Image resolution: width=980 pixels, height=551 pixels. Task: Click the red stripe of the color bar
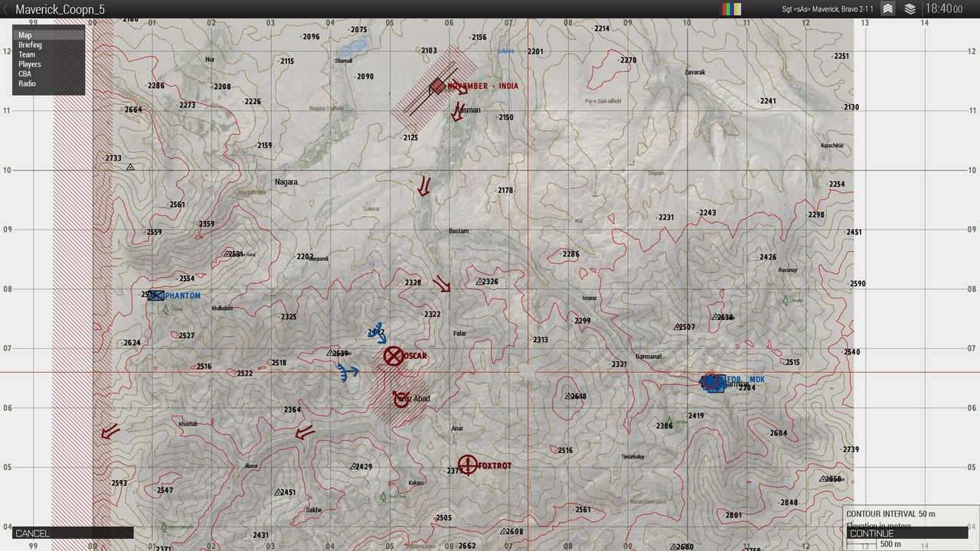coord(724,9)
